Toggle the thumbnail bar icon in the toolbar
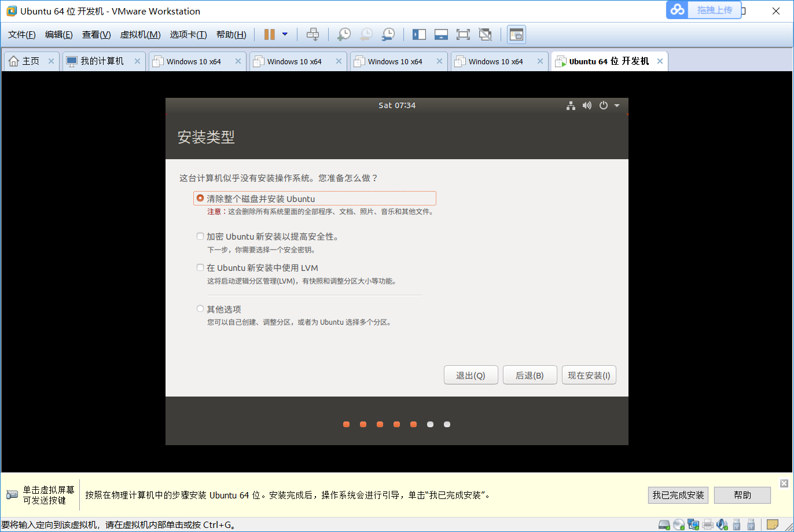Screen dimensions: 794x532 (441, 35)
